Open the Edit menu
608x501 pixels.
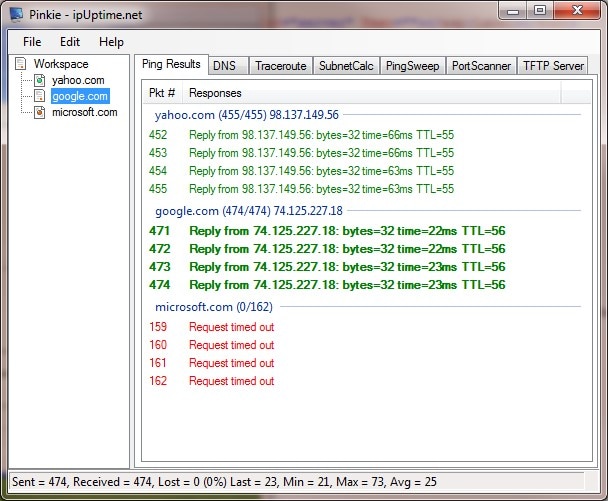point(70,42)
